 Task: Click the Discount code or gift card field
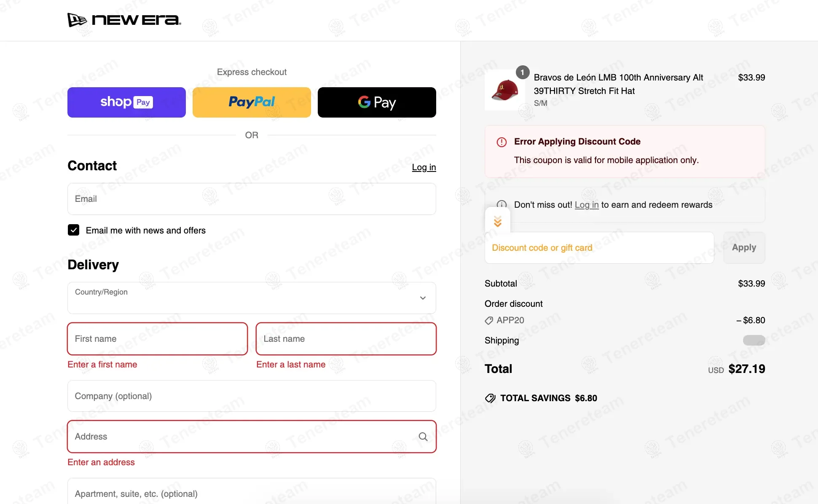[599, 248]
